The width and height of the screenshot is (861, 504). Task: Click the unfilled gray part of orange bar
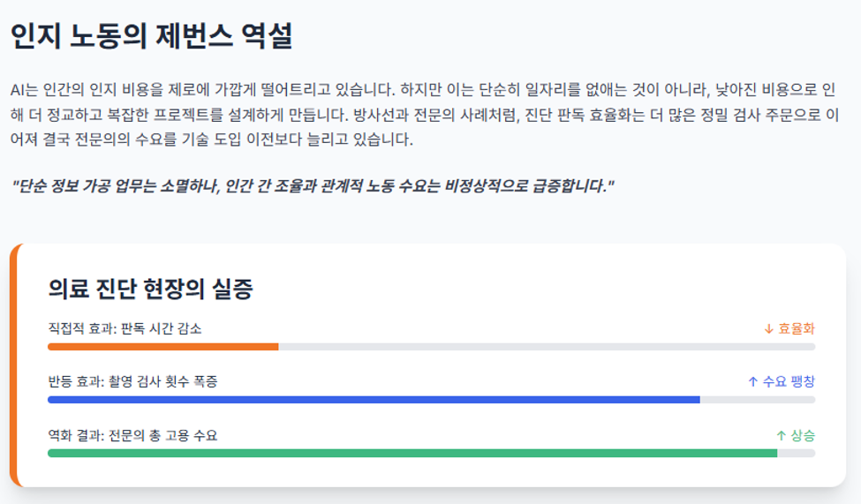tap(547, 347)
